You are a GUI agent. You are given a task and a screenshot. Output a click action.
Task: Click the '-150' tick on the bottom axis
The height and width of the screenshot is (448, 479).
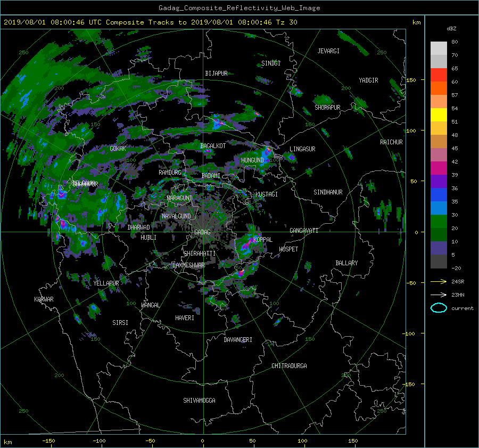click(48, 441)
